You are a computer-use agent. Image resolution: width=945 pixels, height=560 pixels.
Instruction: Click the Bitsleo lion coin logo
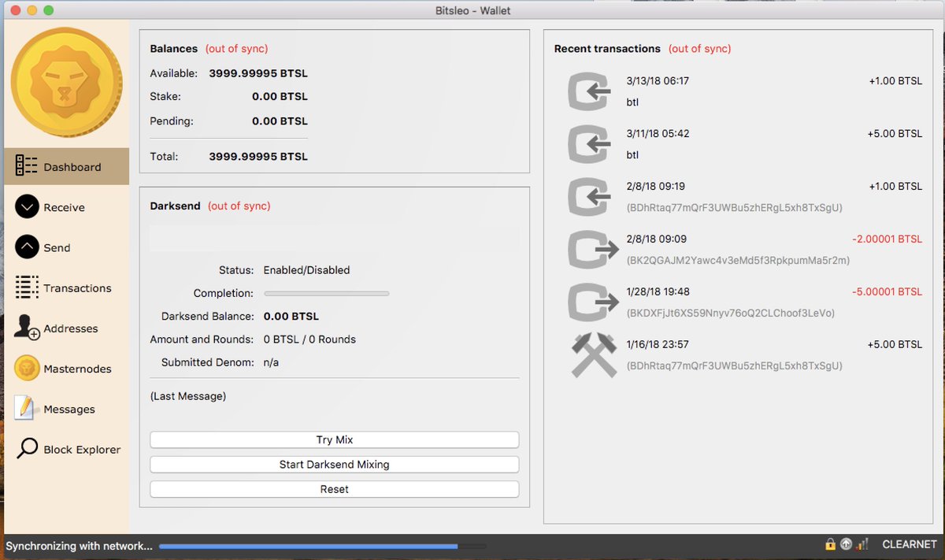click(67, 83)
